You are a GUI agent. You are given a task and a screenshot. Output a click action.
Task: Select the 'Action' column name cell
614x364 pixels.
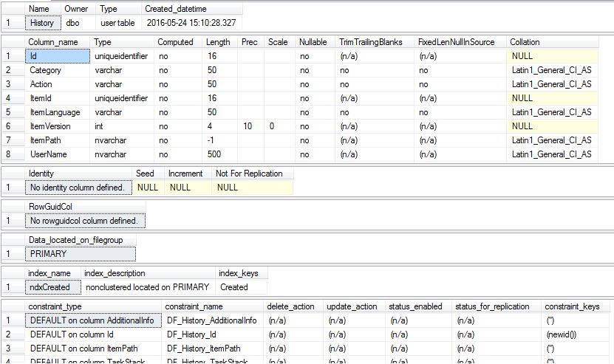[x=58, y=85]
